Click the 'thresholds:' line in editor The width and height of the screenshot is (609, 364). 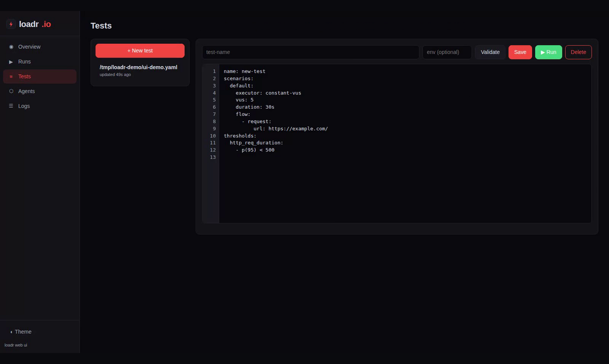(240, 136)
